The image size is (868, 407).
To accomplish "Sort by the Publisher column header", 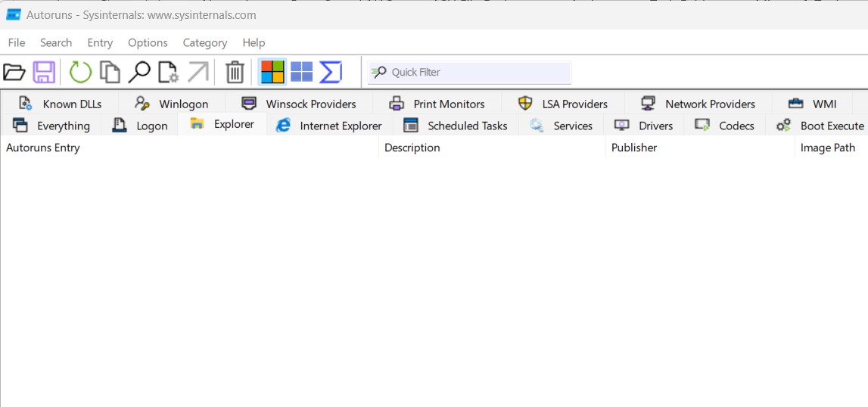I will coord(700,148).
